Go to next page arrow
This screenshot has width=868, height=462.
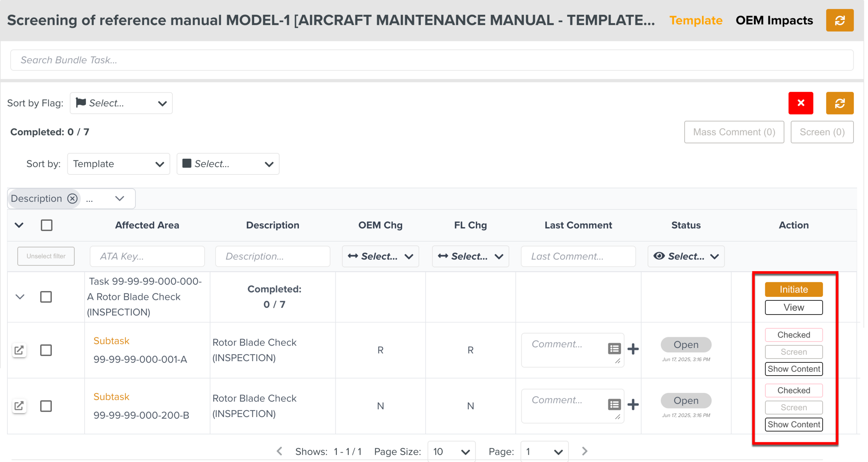pyautogui.click(x=584, y=451)
